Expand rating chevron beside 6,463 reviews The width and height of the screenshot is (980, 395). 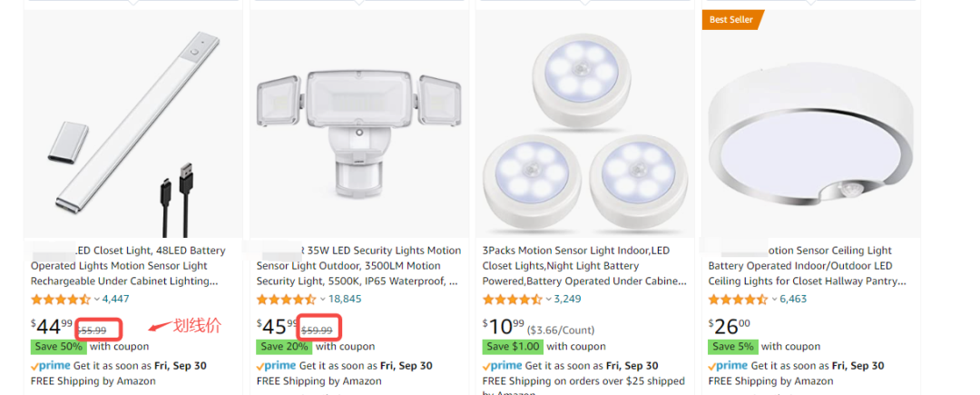[x=774, y=300]
